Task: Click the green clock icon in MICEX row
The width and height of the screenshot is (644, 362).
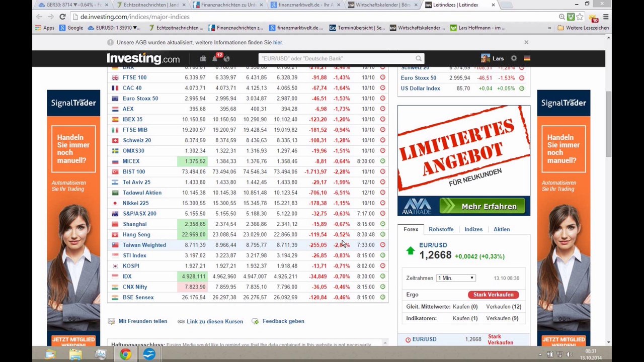Action: point(382,161)
